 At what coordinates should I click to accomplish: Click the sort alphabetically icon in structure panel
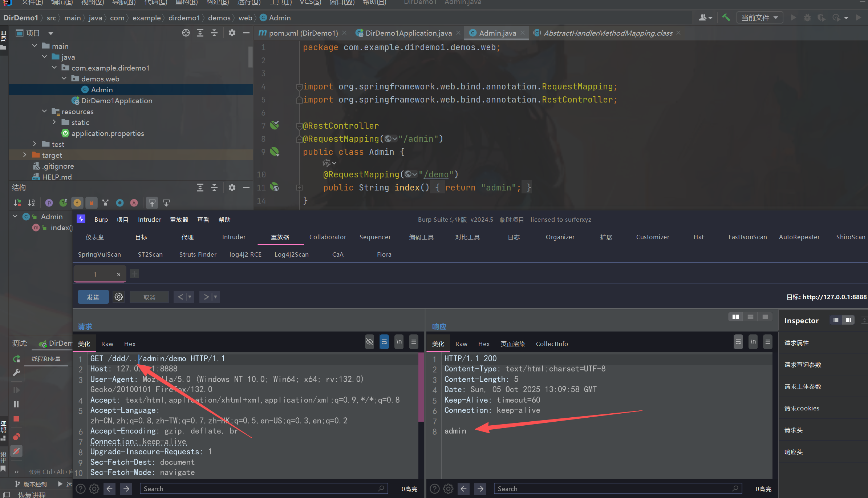click(31, 203)
